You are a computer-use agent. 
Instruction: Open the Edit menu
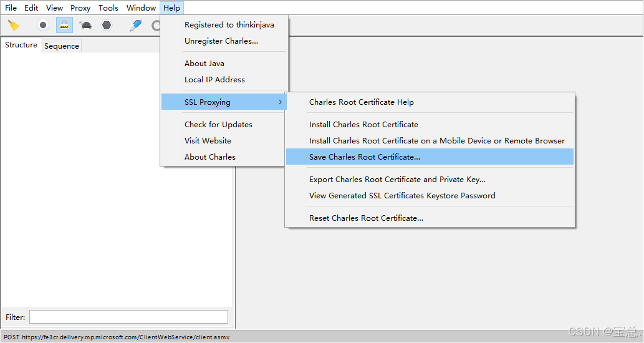tap(31, 8)
